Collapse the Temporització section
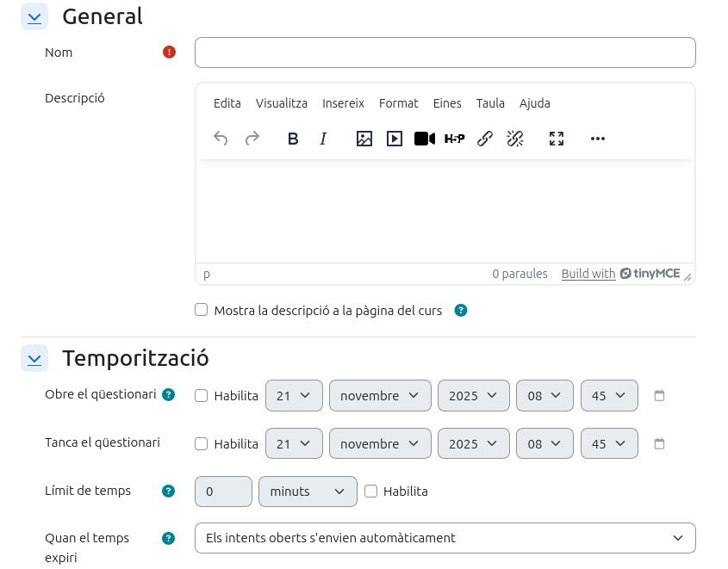This screenshot has height=569, width=728. coord(34,358)
